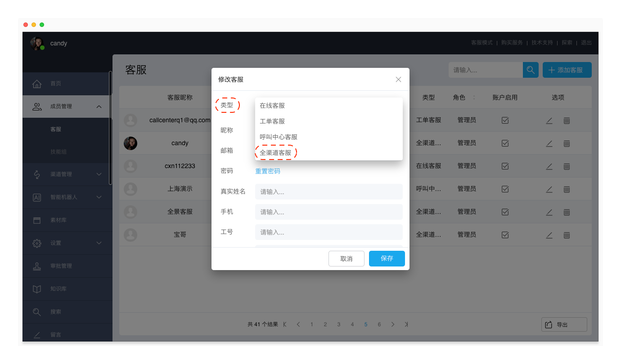Select 全渠道客服 from type dropdown

pos(275,153)
